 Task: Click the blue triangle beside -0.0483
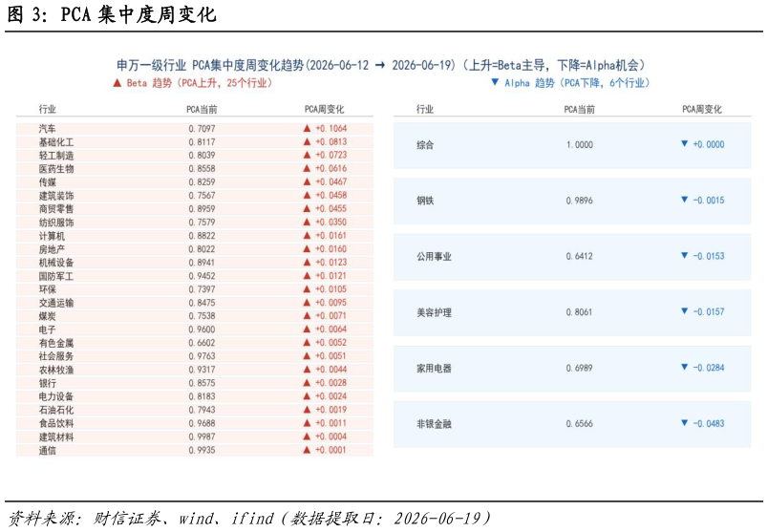click(x=685, y=423)
